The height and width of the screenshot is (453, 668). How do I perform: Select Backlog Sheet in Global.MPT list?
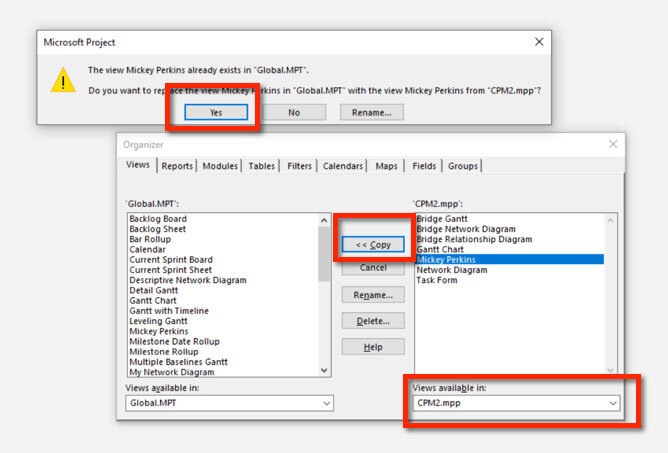(x=158, y=229)
